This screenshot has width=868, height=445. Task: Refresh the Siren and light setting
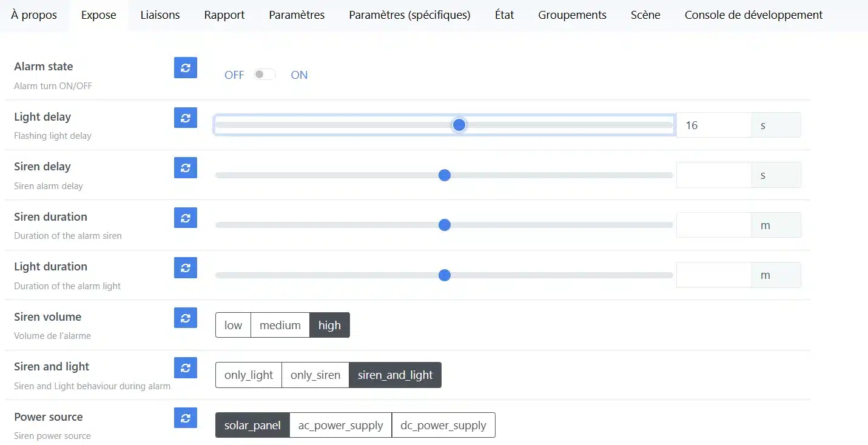(186, 367)
